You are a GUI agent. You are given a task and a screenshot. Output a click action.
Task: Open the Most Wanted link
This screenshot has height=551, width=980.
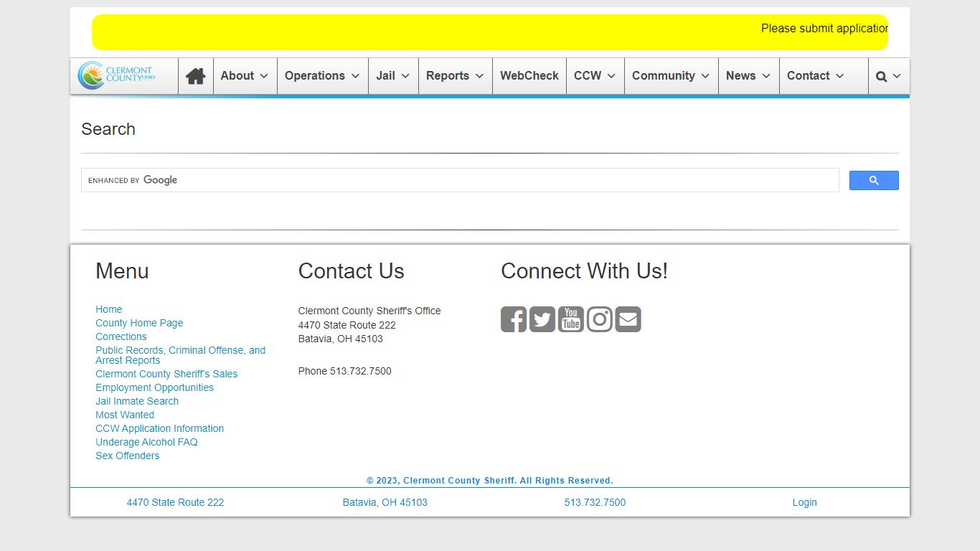125,415
